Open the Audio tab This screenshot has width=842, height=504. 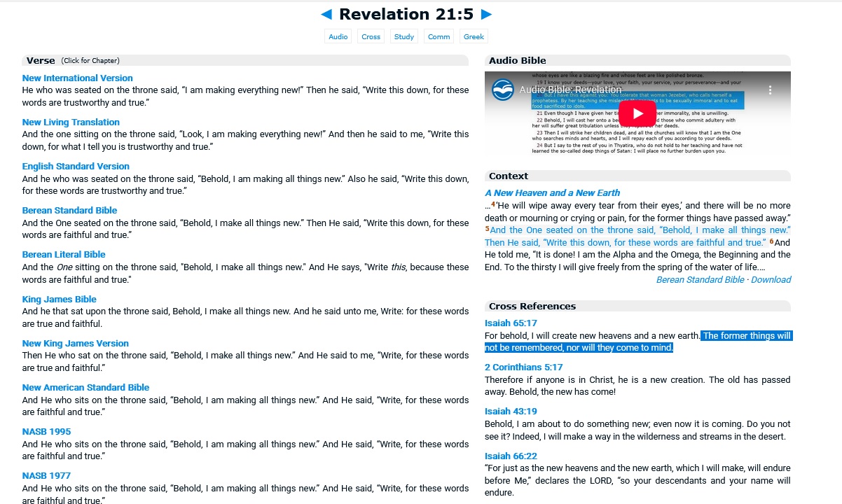click(338, 36)
